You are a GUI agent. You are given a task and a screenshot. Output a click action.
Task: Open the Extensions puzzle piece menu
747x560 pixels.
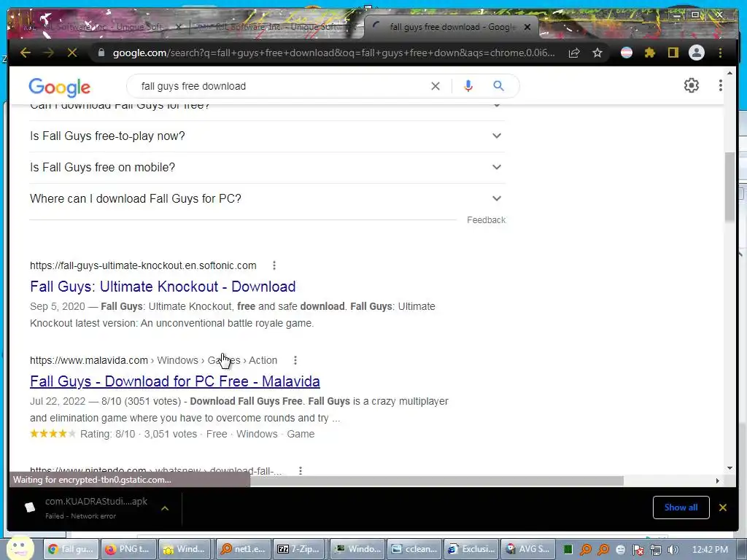coord(650,52)
